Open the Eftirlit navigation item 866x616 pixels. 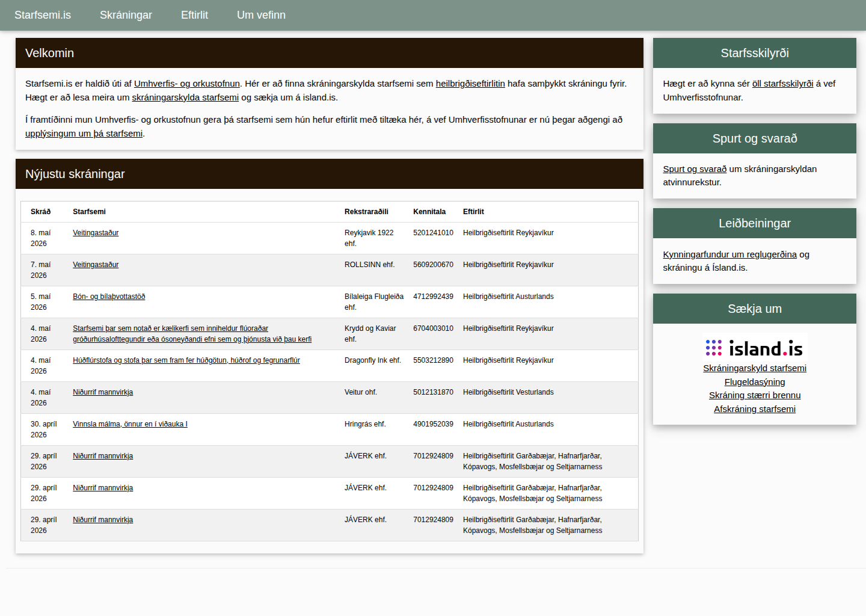194,15
